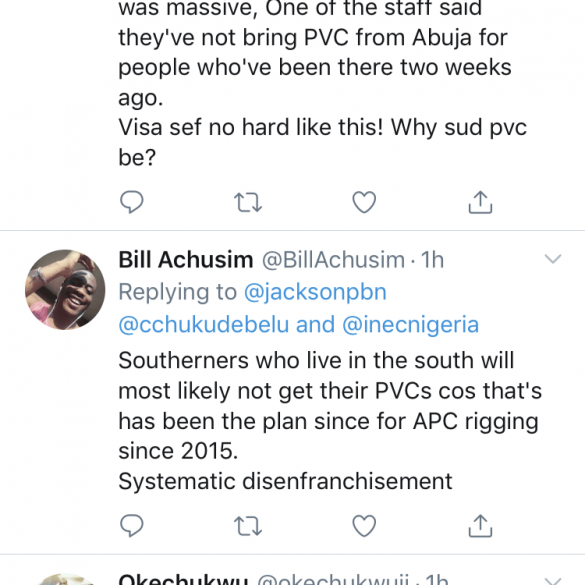Retweet the 'Visa sef no hard' tweet
Screen dimensions: 585x585
[248, 202]
